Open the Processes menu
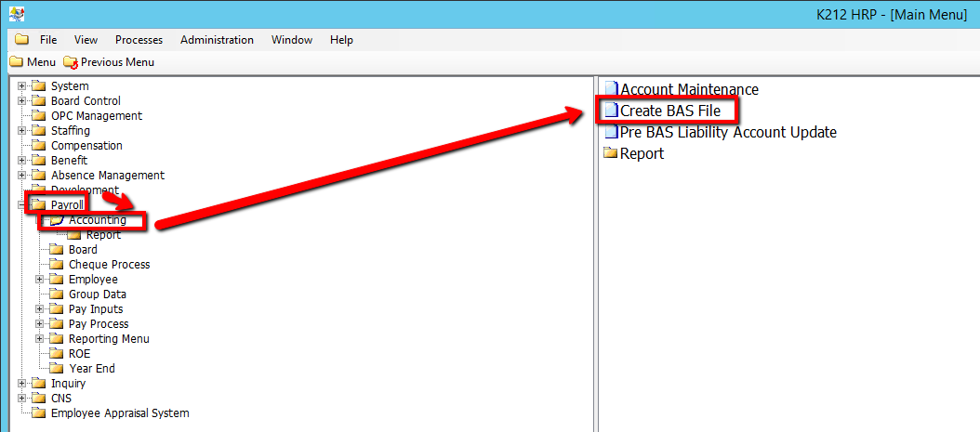 tap(139, 40)
